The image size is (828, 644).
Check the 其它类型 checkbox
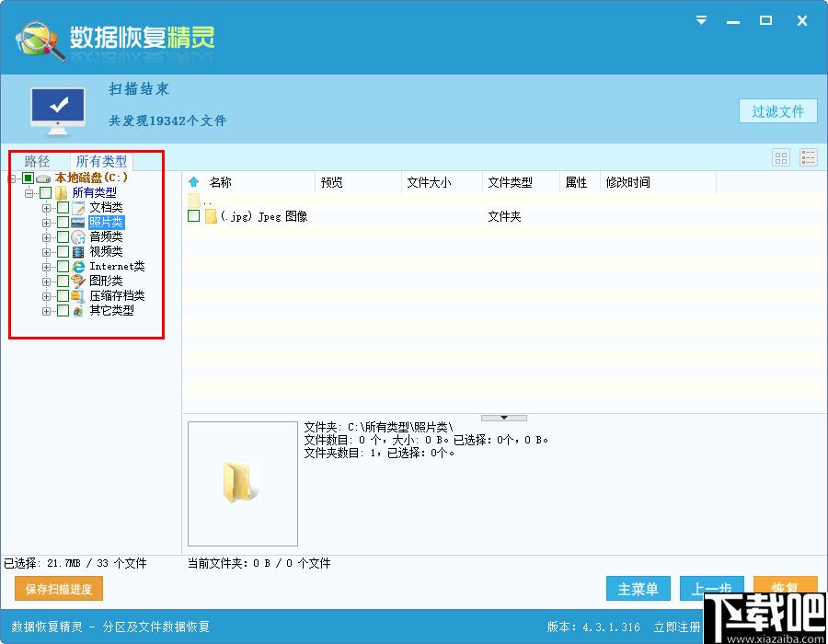[x=63, y=311]
